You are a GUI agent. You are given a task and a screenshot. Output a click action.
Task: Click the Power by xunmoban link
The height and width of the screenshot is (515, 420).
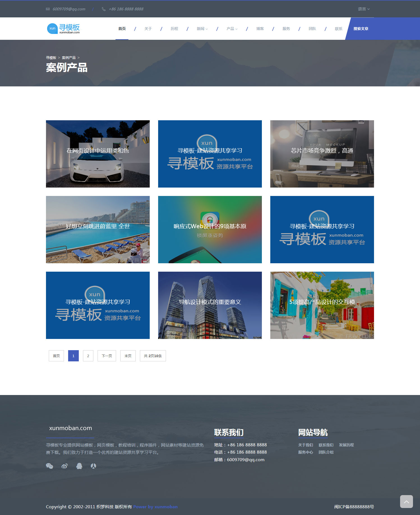pyautogui.click(x=155, y=507)
